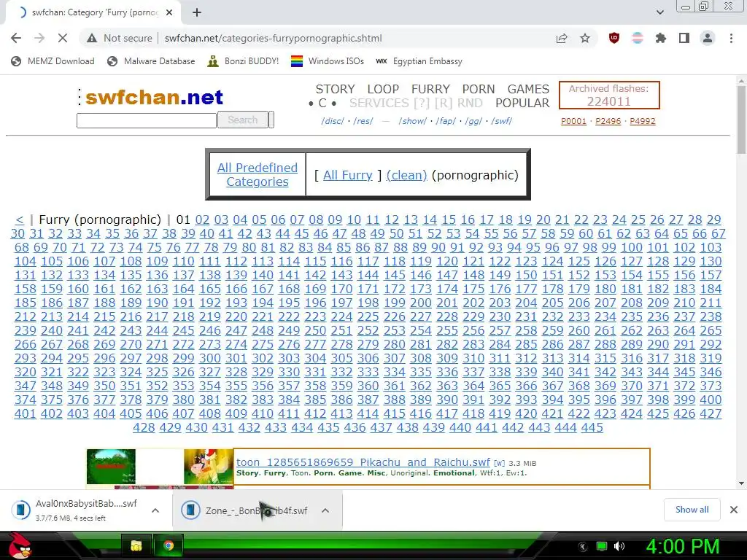Open the LOOP category menu item
Image resolution: width=747 pixels, height=560 pixels.
[383, 89]
